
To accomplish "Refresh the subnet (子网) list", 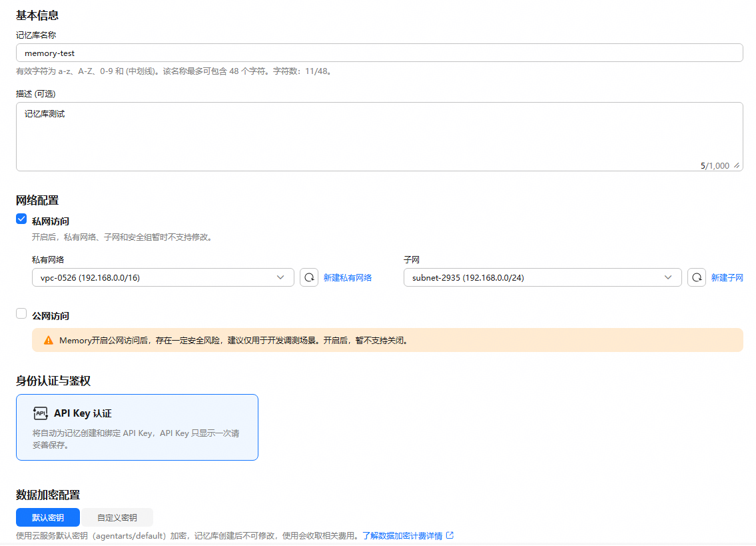I will click(697, 277).
